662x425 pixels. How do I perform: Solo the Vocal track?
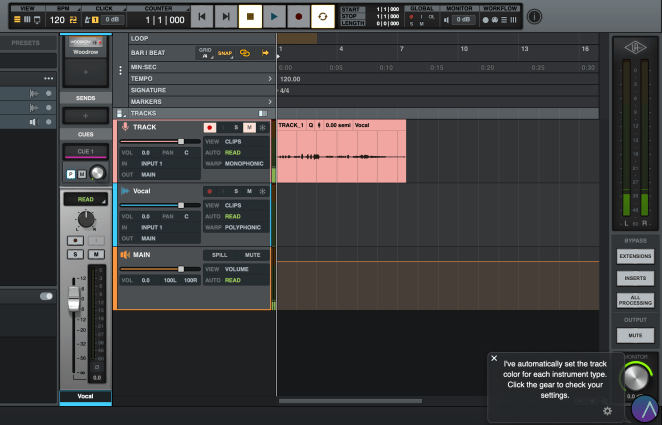point(236,191)
